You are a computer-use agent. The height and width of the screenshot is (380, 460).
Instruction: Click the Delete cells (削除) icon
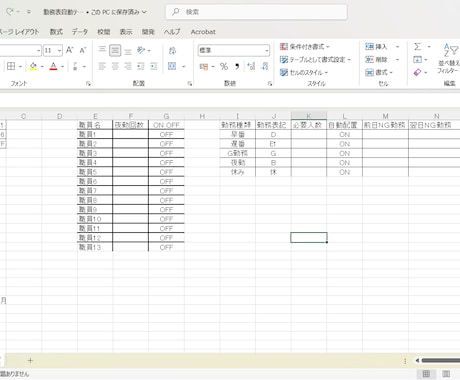point(370,60)
